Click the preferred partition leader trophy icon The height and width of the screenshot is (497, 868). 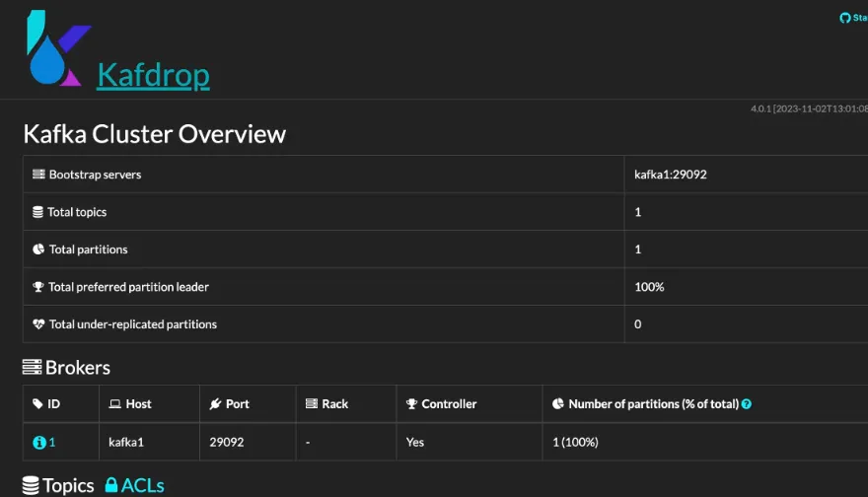(38, 287)
